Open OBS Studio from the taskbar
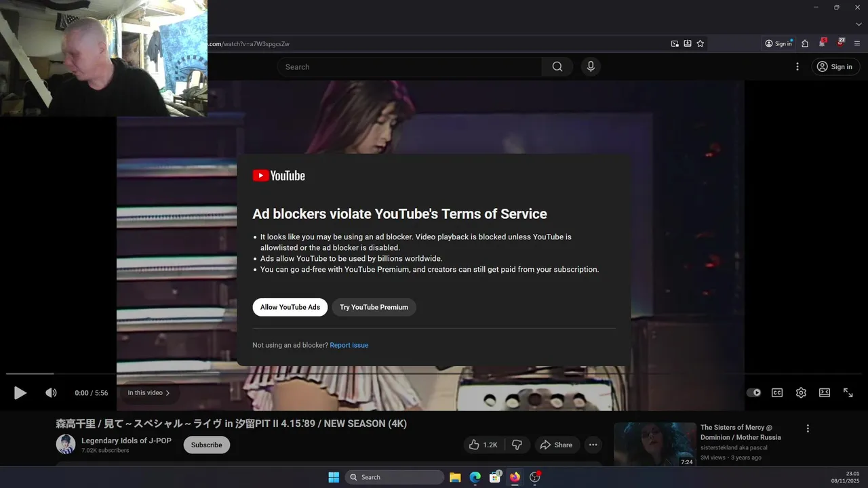868x488 pixels. pos(534,477)
